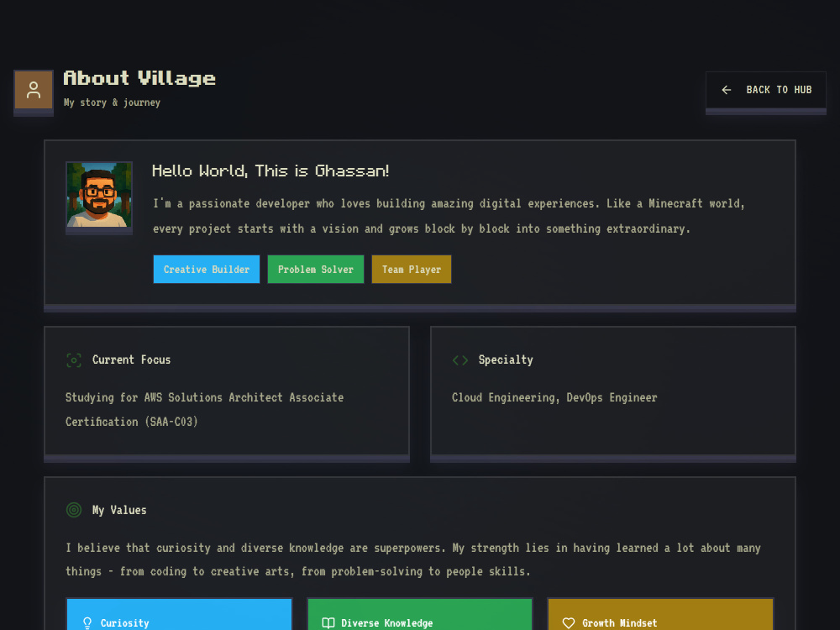Select the Team Player tag

tap(412, 269)
